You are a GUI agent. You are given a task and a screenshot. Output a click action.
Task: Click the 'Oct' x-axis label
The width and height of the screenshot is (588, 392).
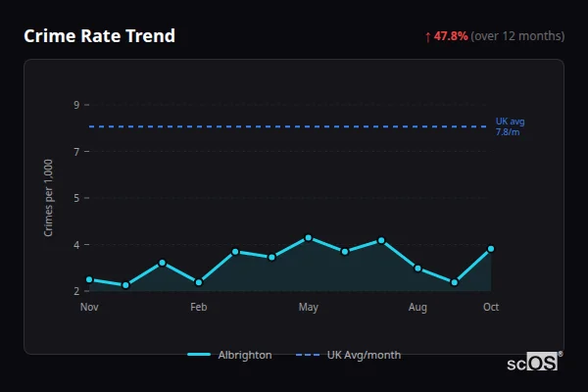[x=491, y=307]
